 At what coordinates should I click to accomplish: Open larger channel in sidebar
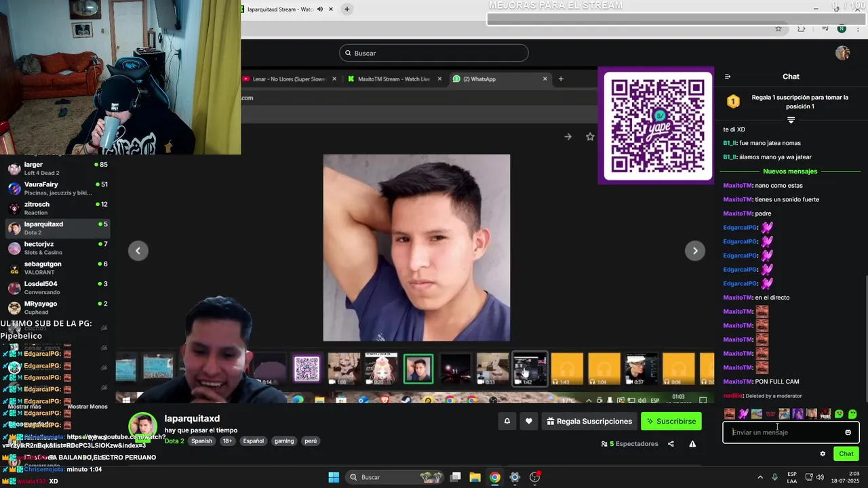pos(58,168)
